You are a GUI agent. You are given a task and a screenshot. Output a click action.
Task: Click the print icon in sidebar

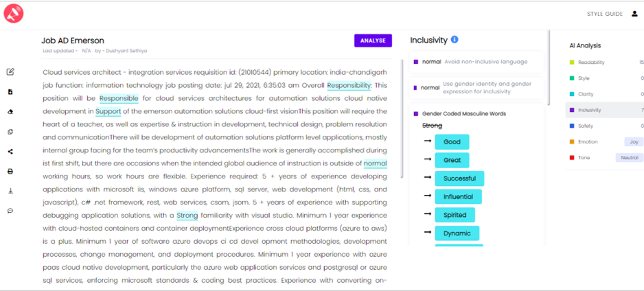11,171
